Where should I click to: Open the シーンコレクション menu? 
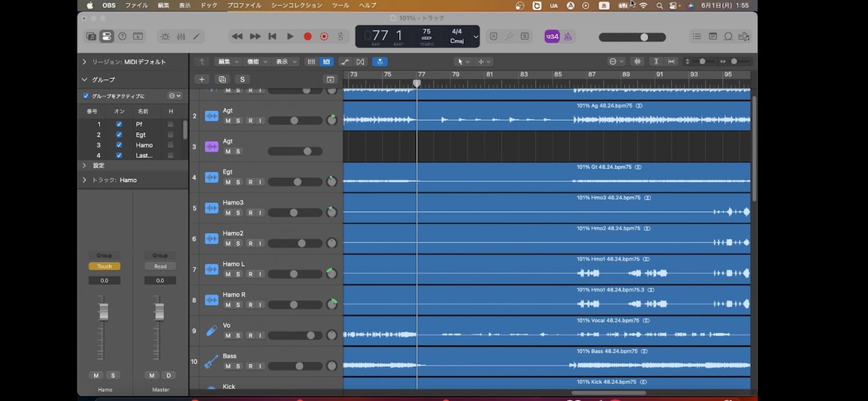297,5
